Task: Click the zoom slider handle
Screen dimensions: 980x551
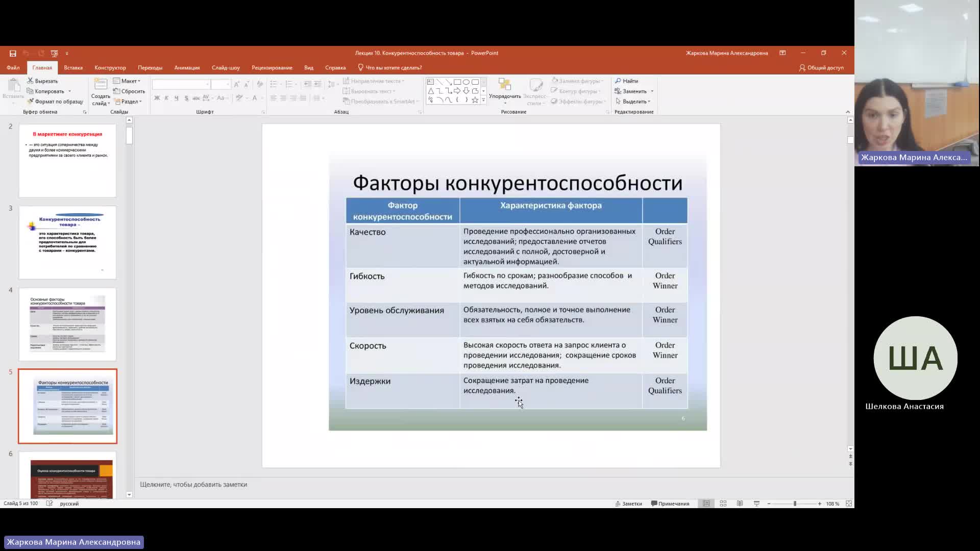Action: tap(795, 504)
